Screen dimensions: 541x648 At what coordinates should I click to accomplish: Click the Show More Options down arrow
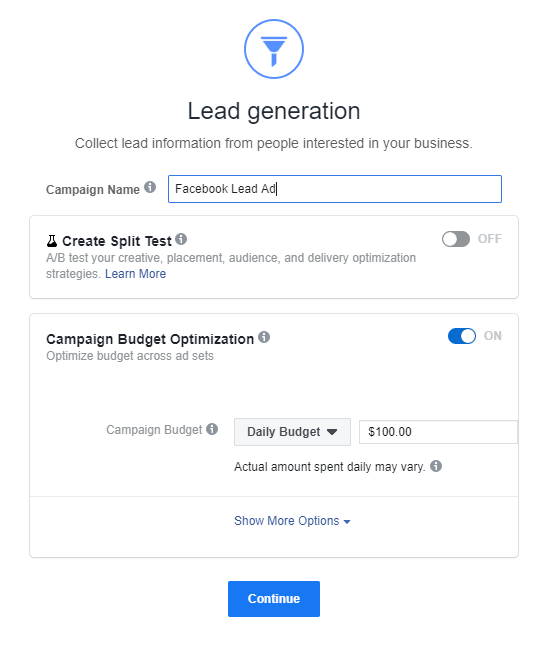tap(347, 522)
